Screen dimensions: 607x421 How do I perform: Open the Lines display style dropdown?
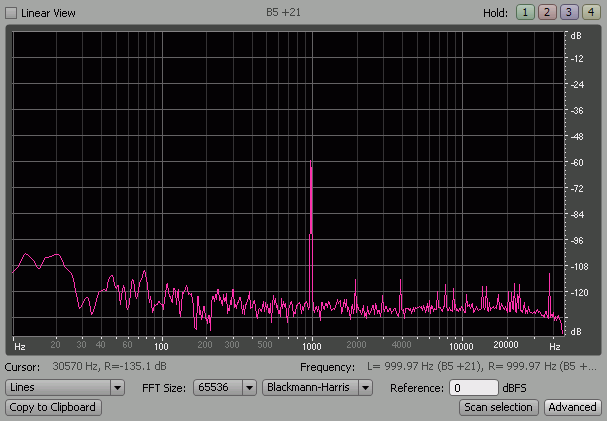click(65, 387)
